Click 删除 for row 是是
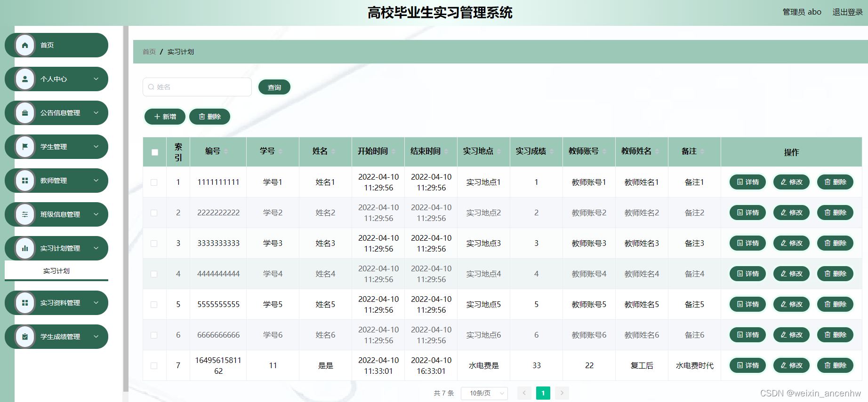This screenshot has width=868, height=402. [835, 365]
